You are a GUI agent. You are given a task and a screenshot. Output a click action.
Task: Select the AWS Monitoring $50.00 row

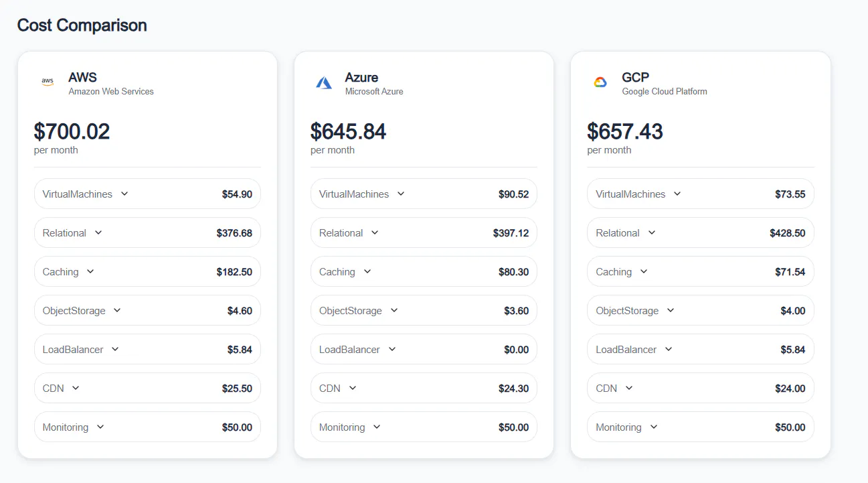click(147, 427)
